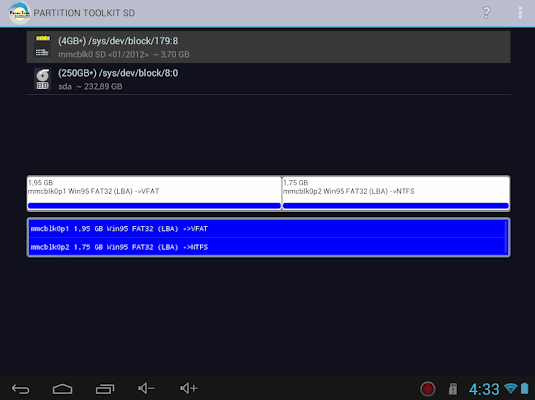
Task: Tap the Android back button
Action: point(21,388)
